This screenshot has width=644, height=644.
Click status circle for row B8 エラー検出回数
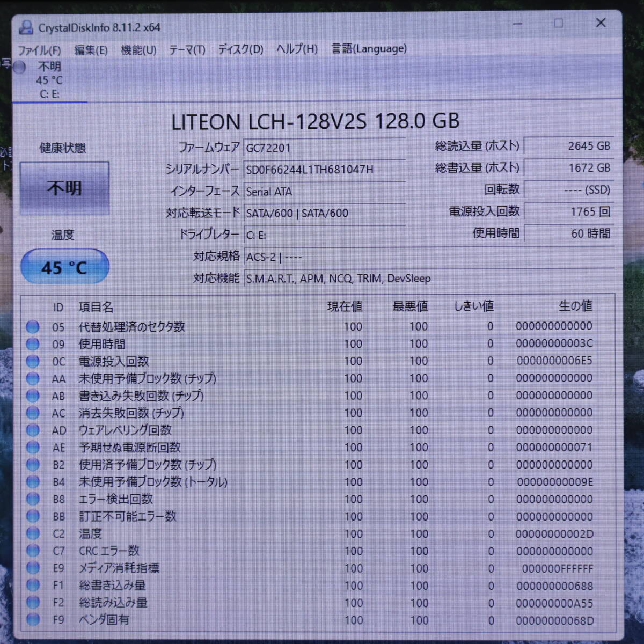tap(33, 499)
